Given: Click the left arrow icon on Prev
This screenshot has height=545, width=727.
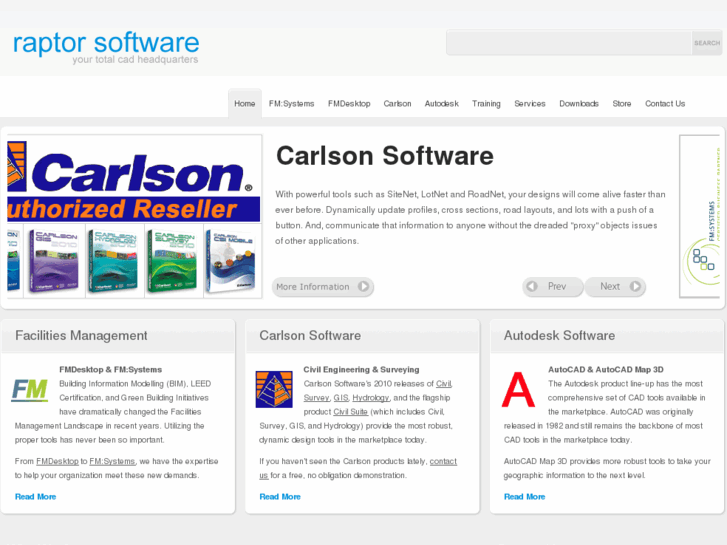Looking at the screenshot, I should click(532, 286).
